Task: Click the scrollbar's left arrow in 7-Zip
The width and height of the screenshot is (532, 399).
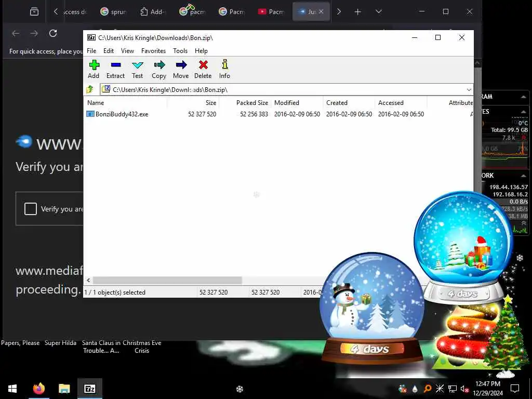Action: point(88,280)
